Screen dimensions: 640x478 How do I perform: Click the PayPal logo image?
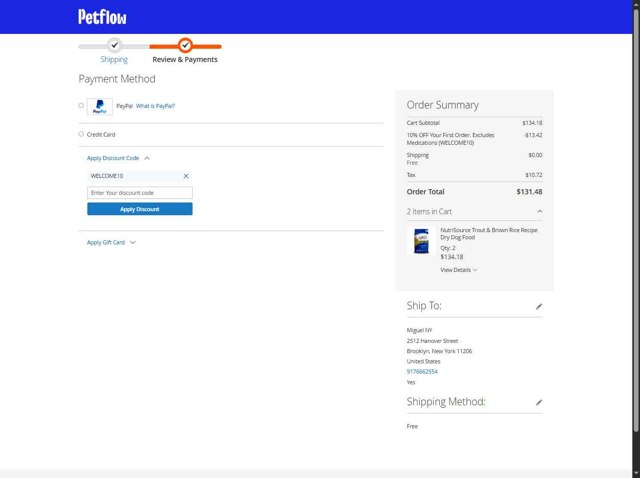[100, 107]
